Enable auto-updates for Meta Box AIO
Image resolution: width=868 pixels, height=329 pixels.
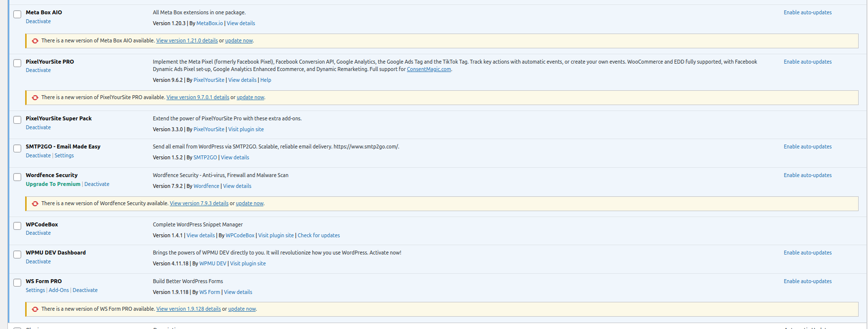click(807, 12)
